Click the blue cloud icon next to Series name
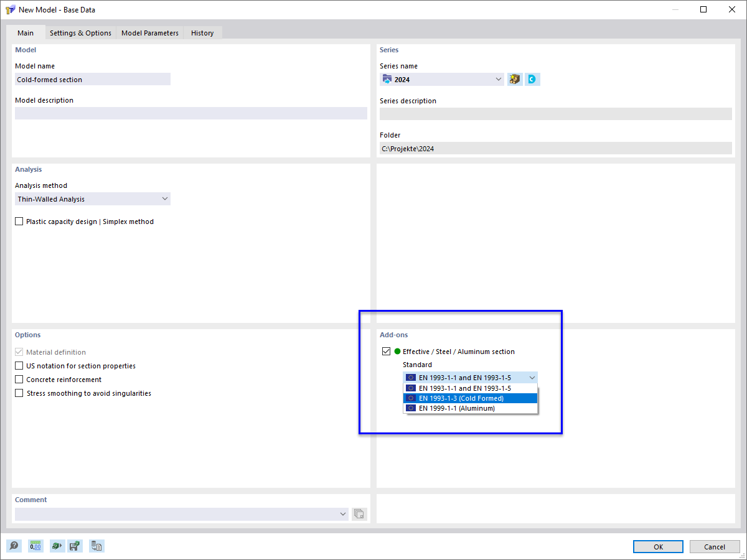 point(533,79)
